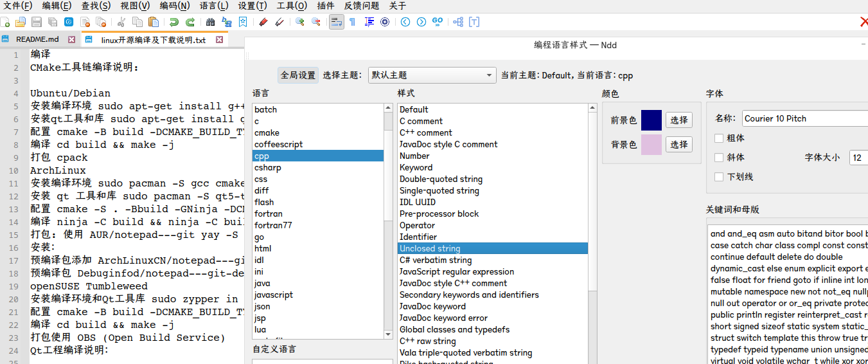Select the JavaDoc keyword error style
Viewport: 868px width, 364px height.
tap(493, 318)
